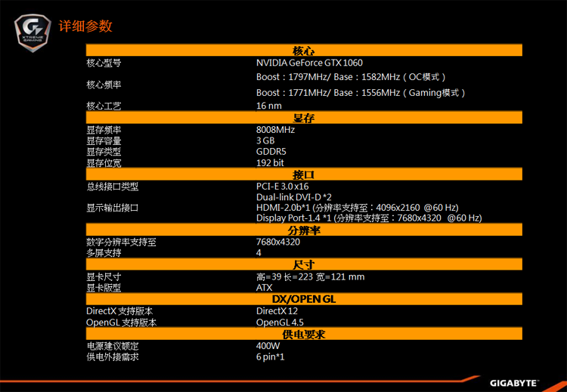The image size is (567, 392).
Task: Select the DirectX 支持版本 row label
Action: coord(119,311)
